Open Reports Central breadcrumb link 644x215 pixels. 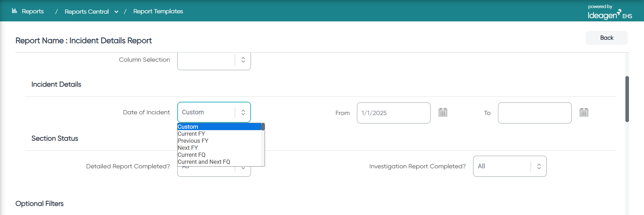[x=87, y=12]
